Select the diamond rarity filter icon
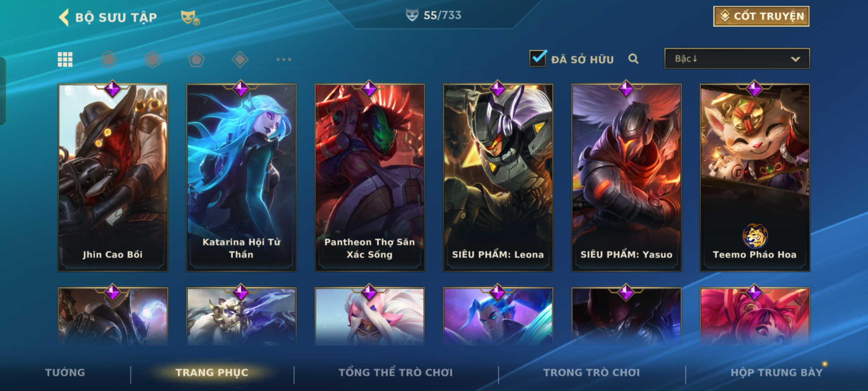 tap(240, 59)
